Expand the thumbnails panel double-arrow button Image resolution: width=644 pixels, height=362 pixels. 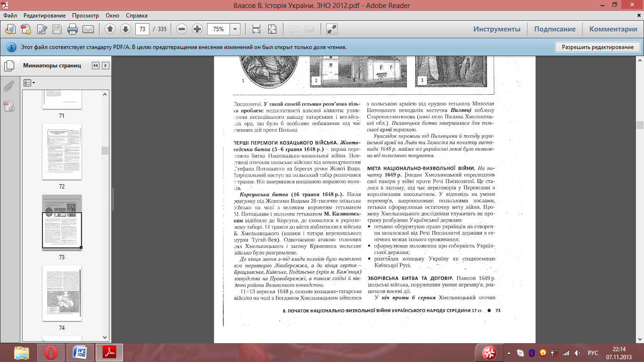pos(96,66)
